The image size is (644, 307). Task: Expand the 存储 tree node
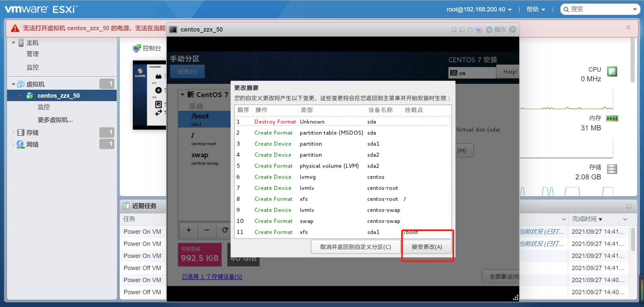[13, 133]
